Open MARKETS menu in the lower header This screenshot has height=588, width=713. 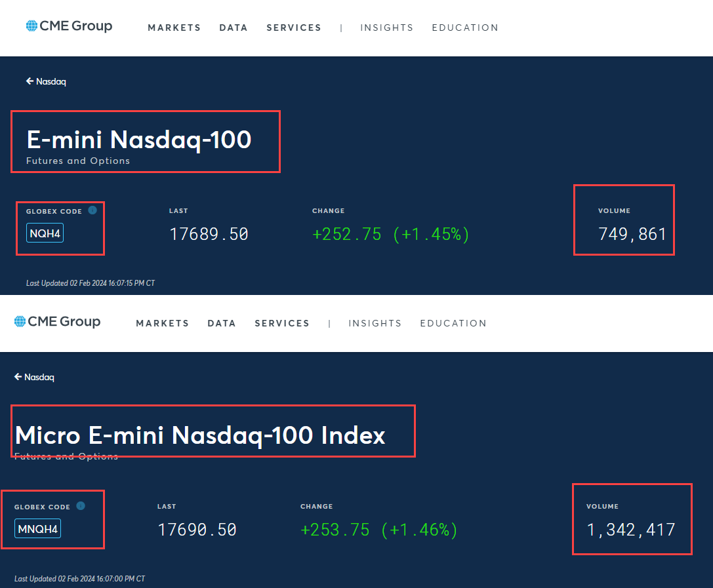[162, 323]
